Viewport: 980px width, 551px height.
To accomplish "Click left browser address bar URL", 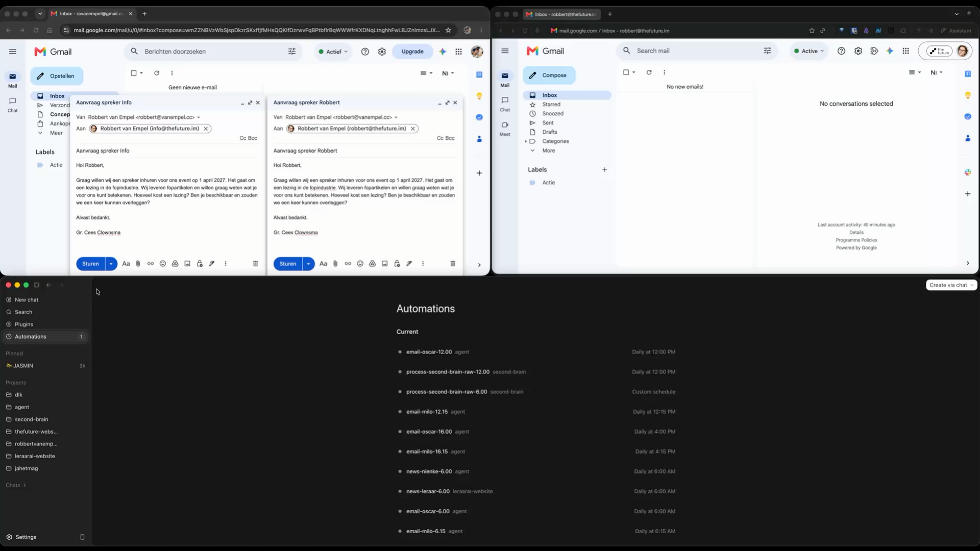I will (256, 30).
